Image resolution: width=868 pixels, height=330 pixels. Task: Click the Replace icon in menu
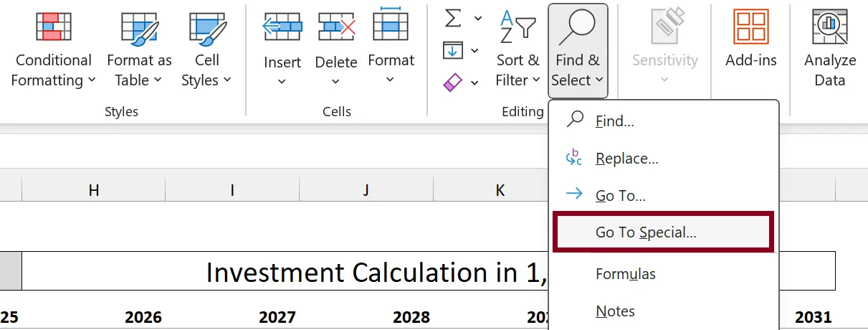575,158
